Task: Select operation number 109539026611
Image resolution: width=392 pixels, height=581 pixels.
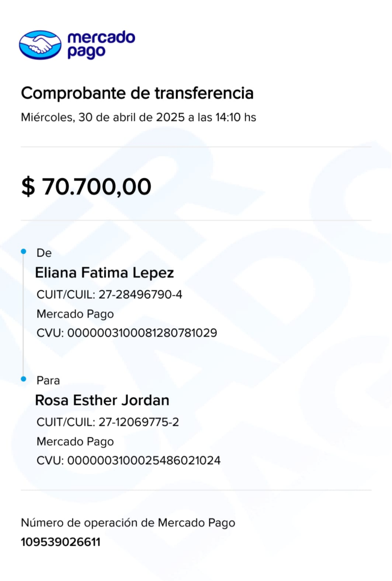Action: pos(61,542)
